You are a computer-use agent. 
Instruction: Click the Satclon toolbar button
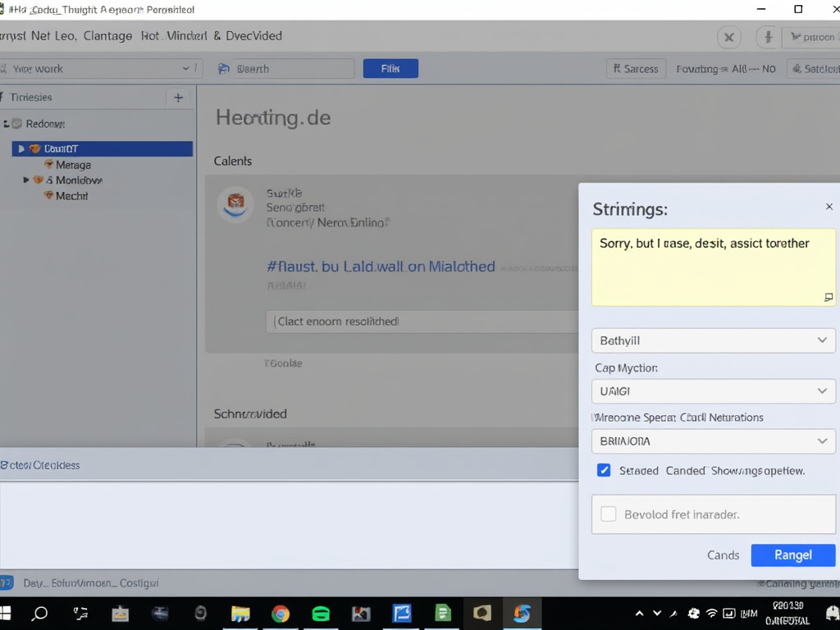[815, 69]
